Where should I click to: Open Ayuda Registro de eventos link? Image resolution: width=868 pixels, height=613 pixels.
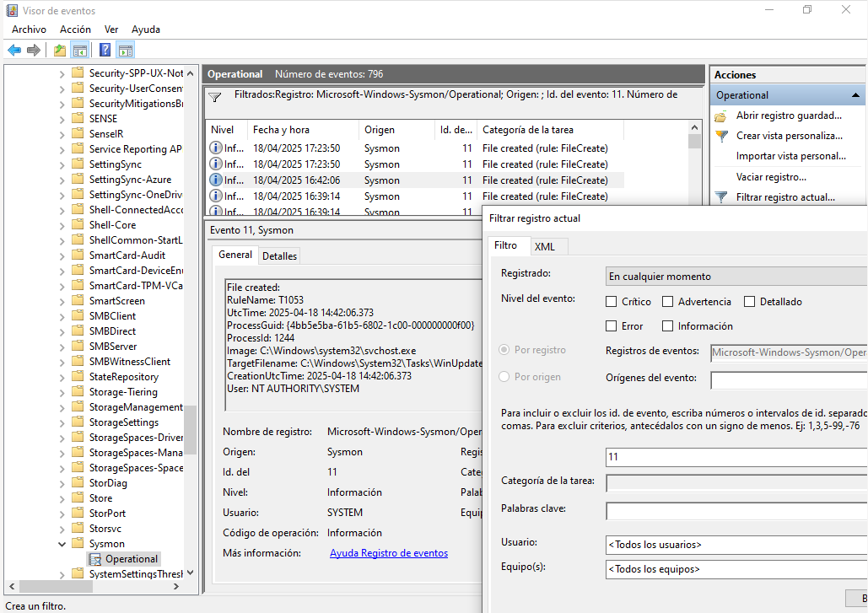pos(389,552)
